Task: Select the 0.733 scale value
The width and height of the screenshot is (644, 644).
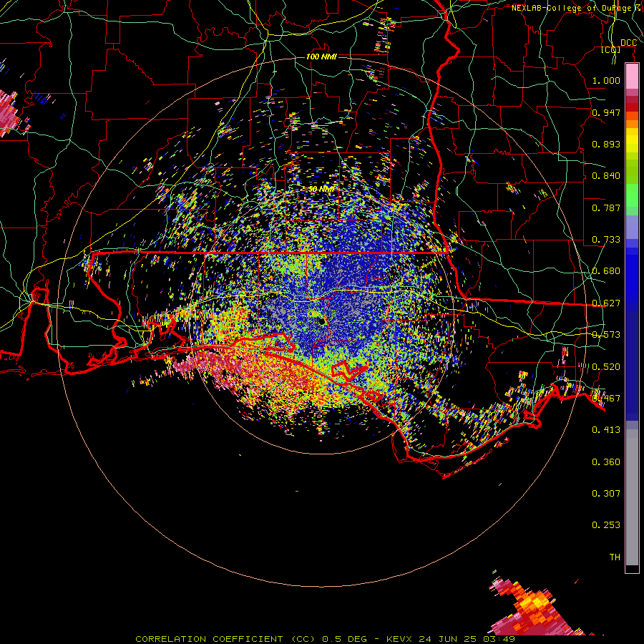Action: [606, 240]
